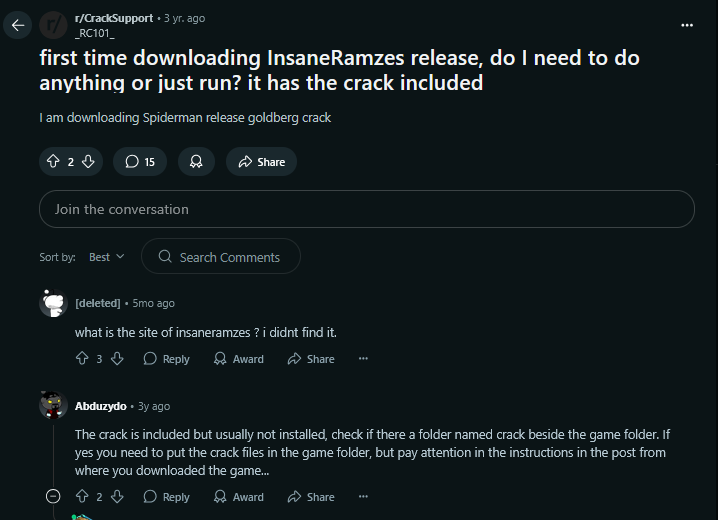718x520 pixels.
Task: Open the post's three-dot options menu
Action: 687,25
